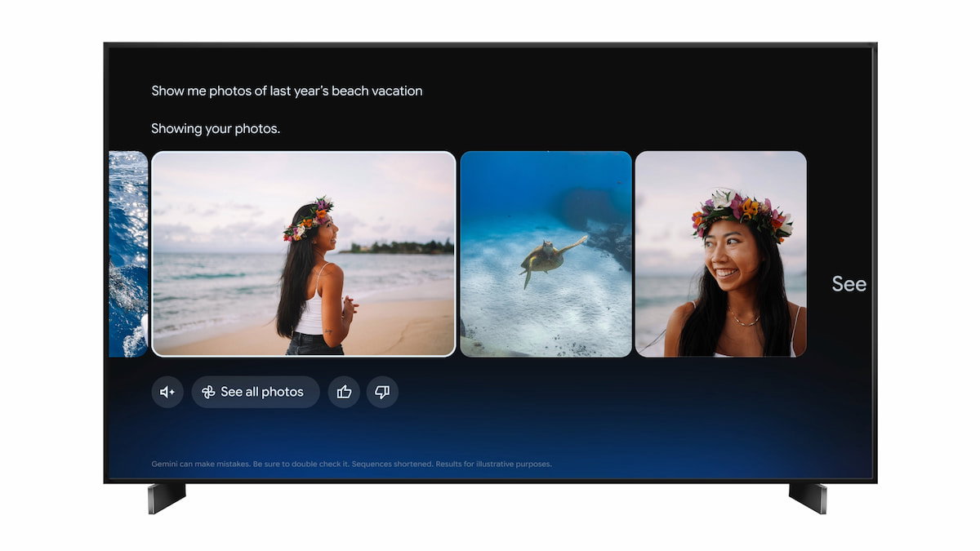980x551 pixels.
Task: Select the "See all photos" button
Action: click(x=256, y=392)
